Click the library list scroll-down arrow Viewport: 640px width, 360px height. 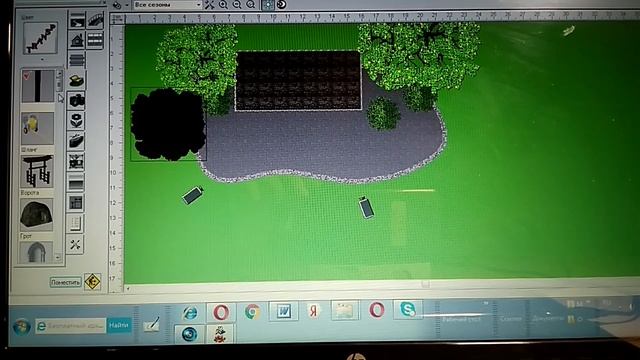57,258
